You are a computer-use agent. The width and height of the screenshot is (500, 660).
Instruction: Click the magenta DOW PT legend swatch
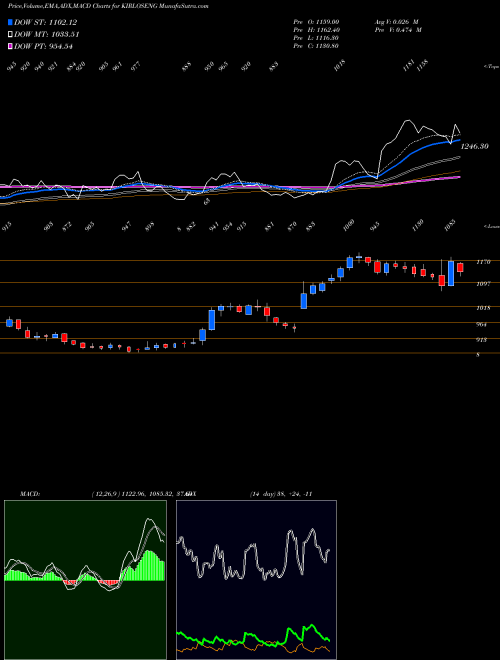(11, 46)
